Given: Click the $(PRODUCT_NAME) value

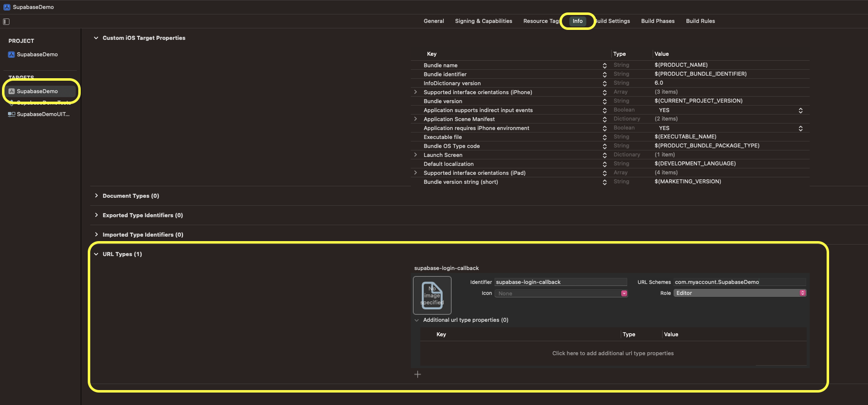Looking at the screenshot, I should [x=681, y=65].
